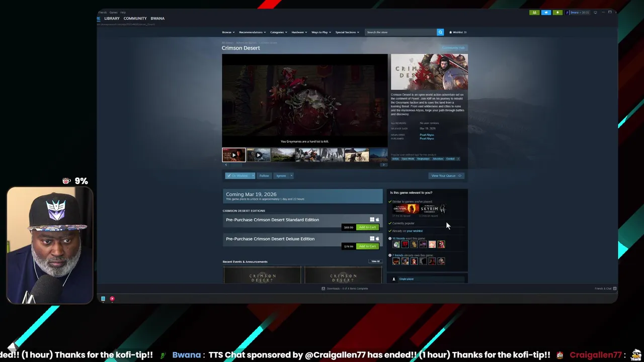This screenshot has width=644, height=362.
Task: Open Pearl Abyss developer link
Action: 427,135
